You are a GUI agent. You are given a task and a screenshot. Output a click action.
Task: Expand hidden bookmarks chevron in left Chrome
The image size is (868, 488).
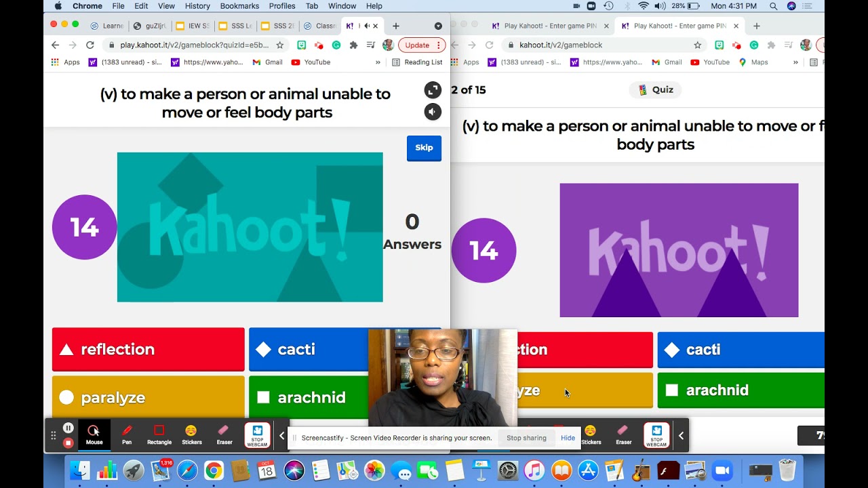tap(378, 62)
